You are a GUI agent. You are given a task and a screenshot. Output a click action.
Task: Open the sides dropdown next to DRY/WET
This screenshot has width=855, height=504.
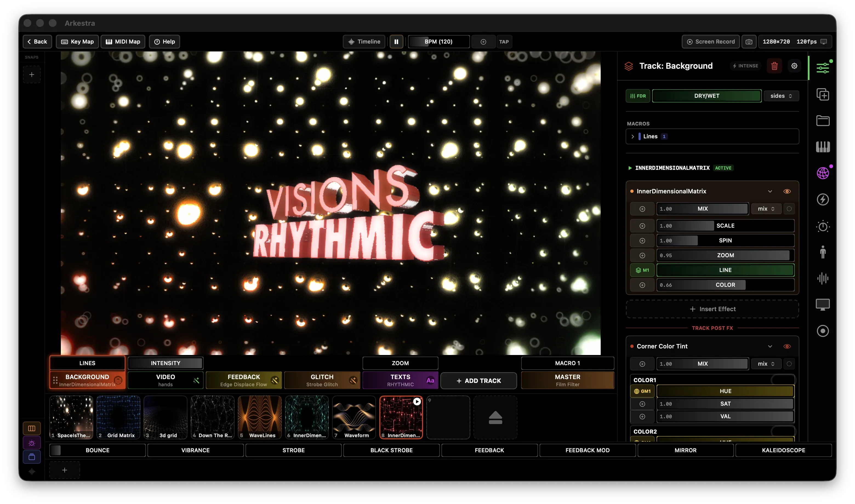(x=781, y=96)
